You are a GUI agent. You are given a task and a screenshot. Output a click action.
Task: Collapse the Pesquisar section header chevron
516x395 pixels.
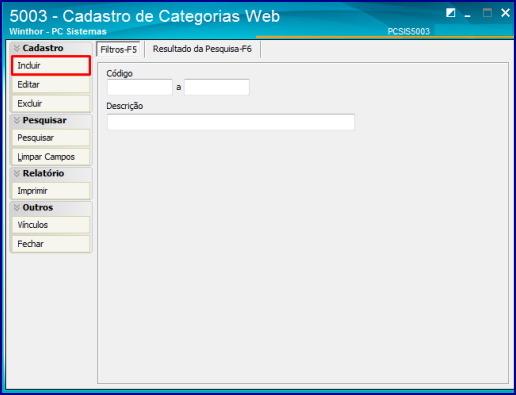[x=17, y=120]
